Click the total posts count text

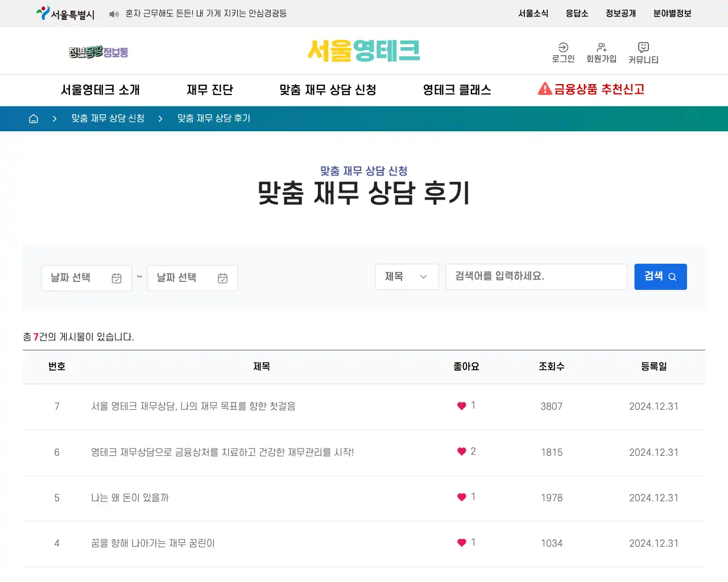click(x=78, y=337)
